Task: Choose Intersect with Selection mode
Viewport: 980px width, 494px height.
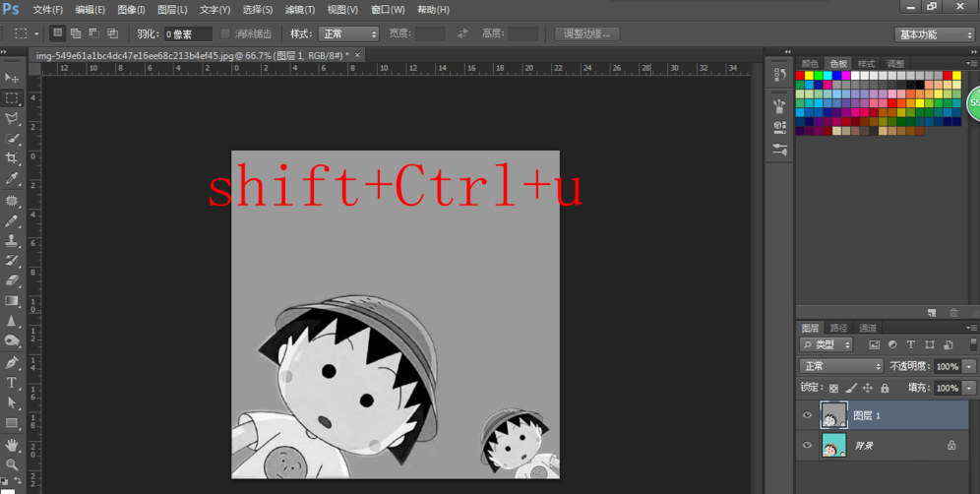Action: [x=112, y=33]
